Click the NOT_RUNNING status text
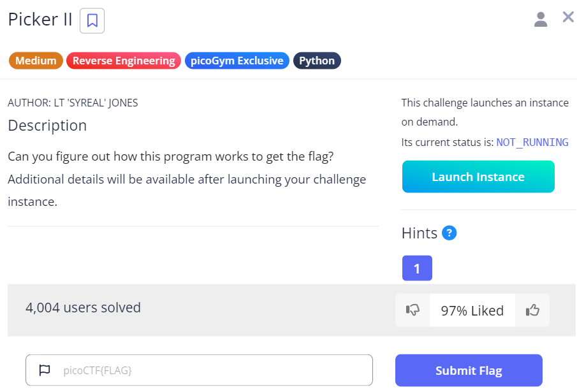 pyautogui.click(x=532, y=142)
